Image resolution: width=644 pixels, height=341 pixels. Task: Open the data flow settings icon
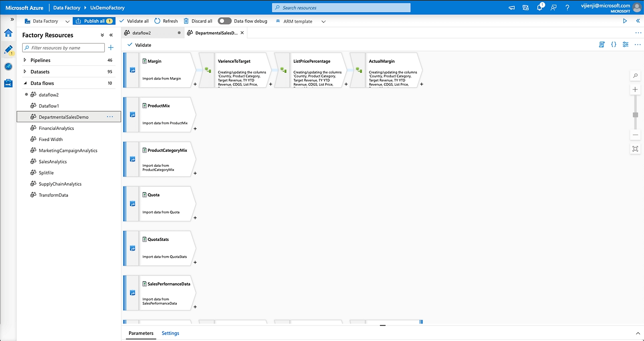coord(626,44)
